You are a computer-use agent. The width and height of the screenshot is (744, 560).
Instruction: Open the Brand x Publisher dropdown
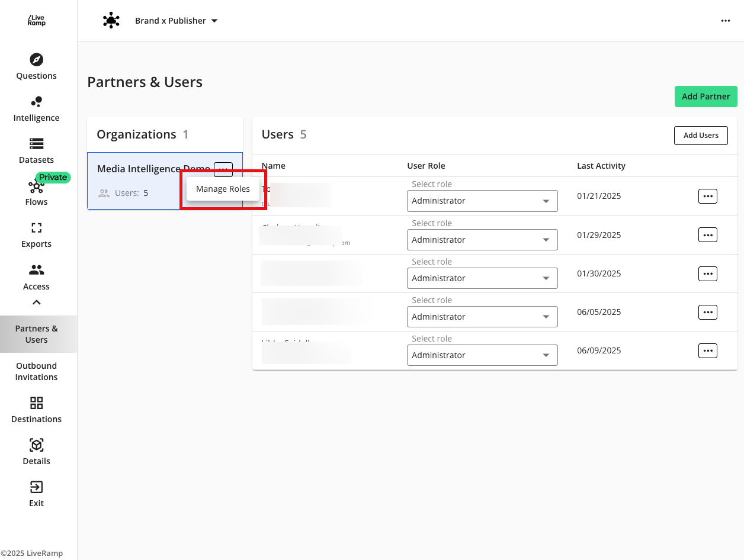[x=177, y=21]
